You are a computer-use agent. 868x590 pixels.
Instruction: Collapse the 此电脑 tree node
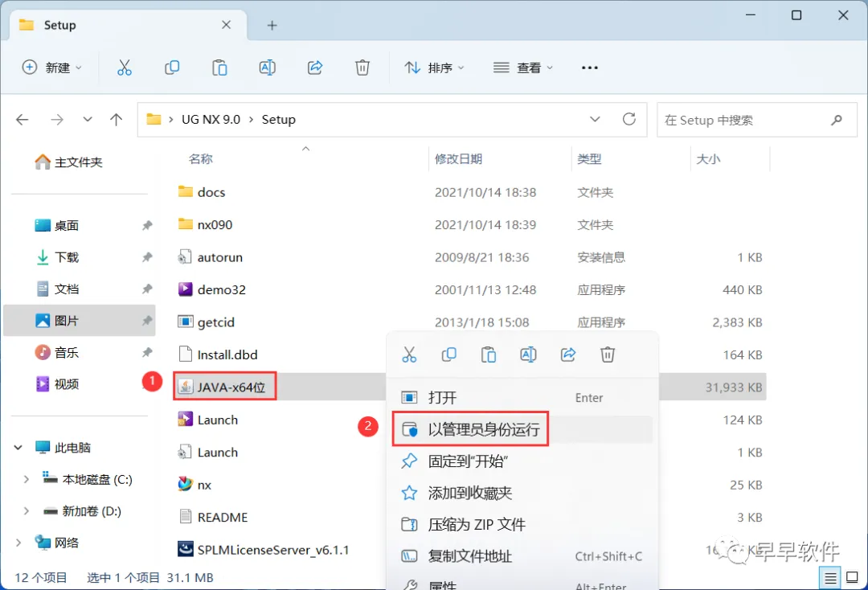click(18, 447)
